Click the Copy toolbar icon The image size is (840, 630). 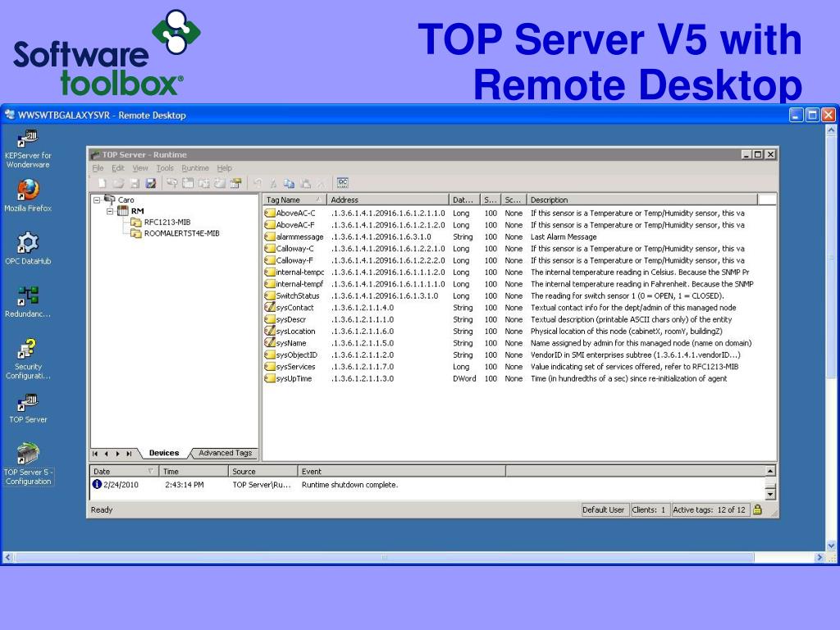pyautogui.click(x=290, y=183)
